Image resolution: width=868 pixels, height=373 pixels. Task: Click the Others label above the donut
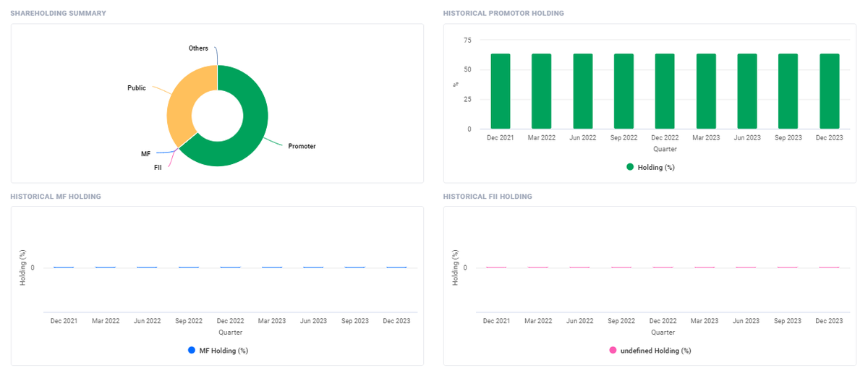[198, 48]
